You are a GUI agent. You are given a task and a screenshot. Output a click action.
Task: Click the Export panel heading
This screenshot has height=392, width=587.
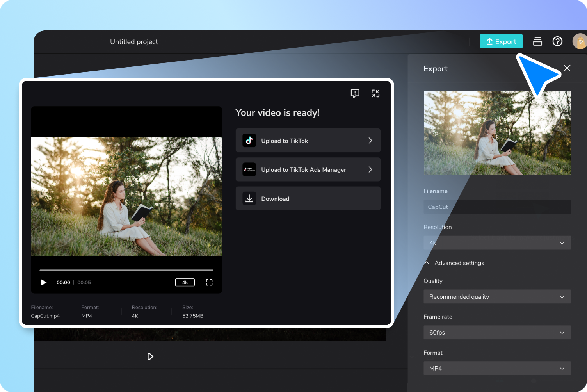pyautogui.click(x=436, y=69)
